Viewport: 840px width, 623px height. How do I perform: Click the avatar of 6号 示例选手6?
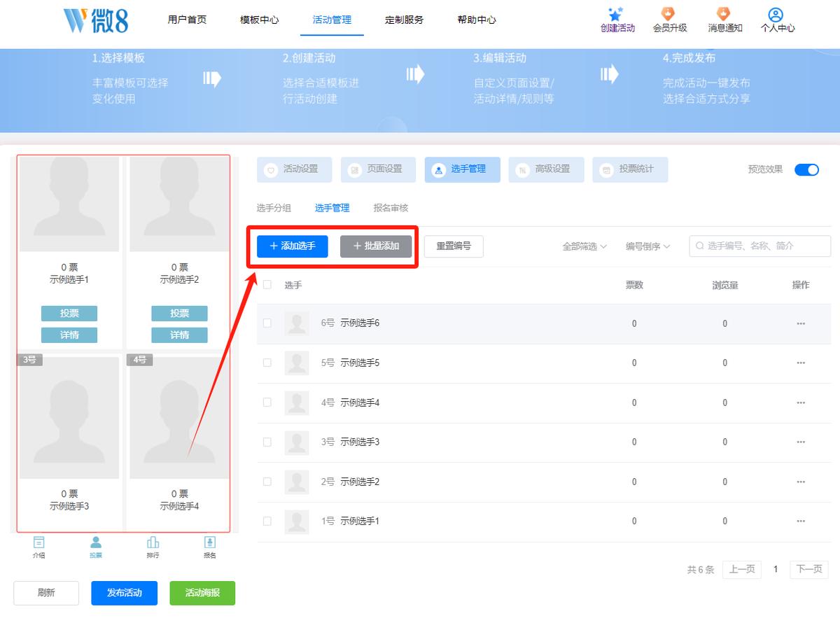click(x=297, y=323)
